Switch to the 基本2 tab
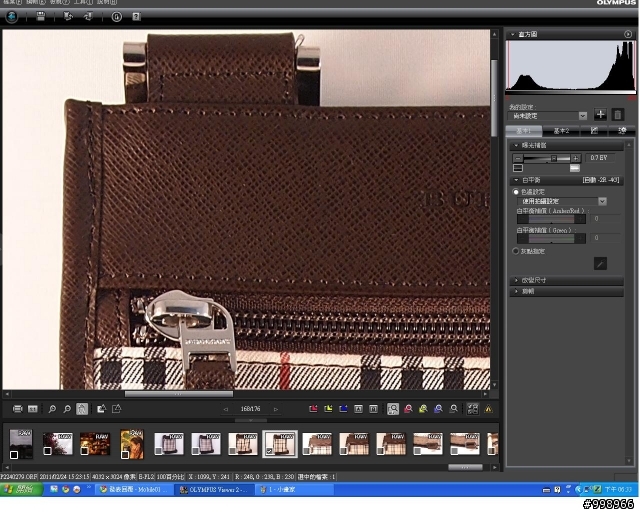Image resolution: width=640 pixels, height=512 pixels. (561, 131)
